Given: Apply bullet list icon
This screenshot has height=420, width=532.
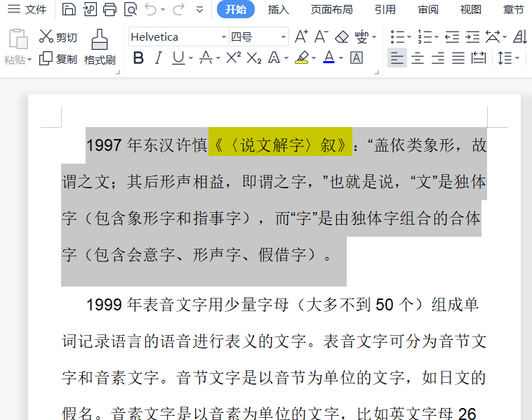Looking at the screenshot, I should point(398,37).
